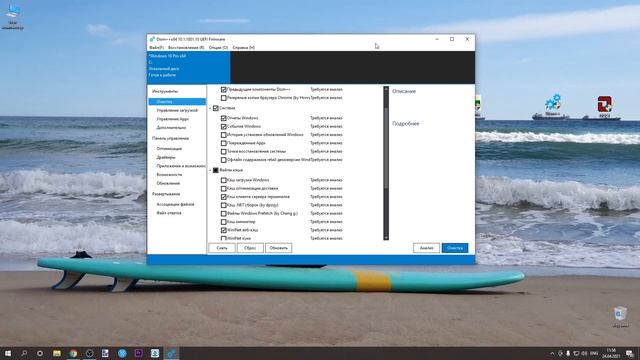Click the active Dism++ taskbar icon
640x360 pixels.
171,353
